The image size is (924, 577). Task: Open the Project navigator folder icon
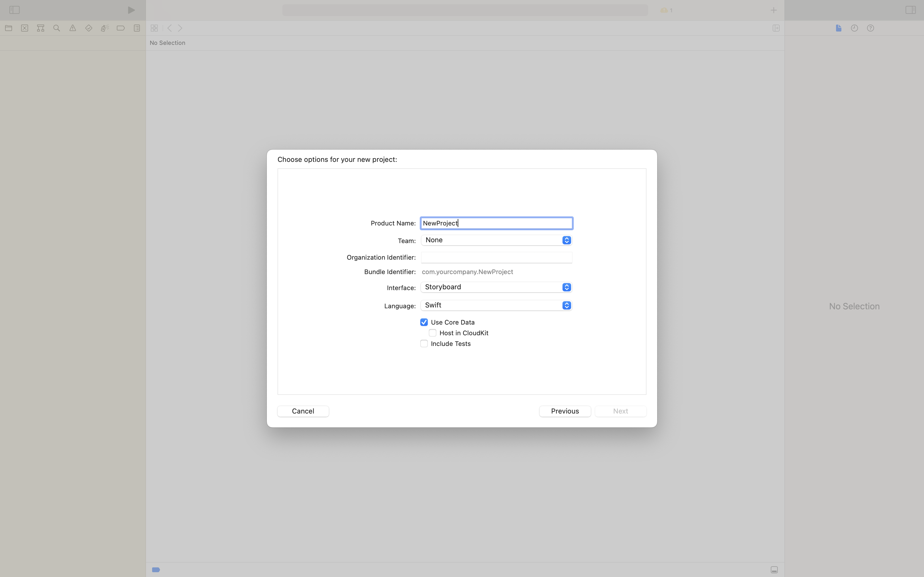9,28
